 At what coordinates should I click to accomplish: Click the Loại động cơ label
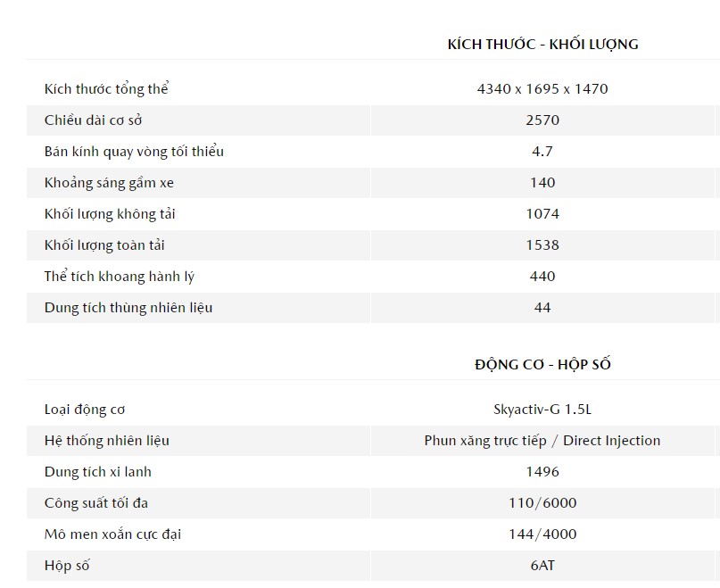pos(85,410)
